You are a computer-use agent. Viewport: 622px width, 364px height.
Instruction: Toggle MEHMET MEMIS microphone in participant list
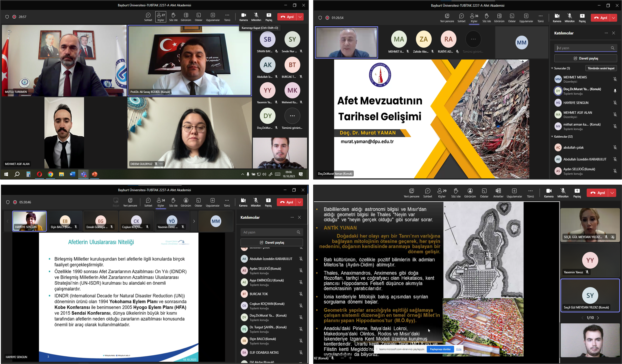(615, 79)
